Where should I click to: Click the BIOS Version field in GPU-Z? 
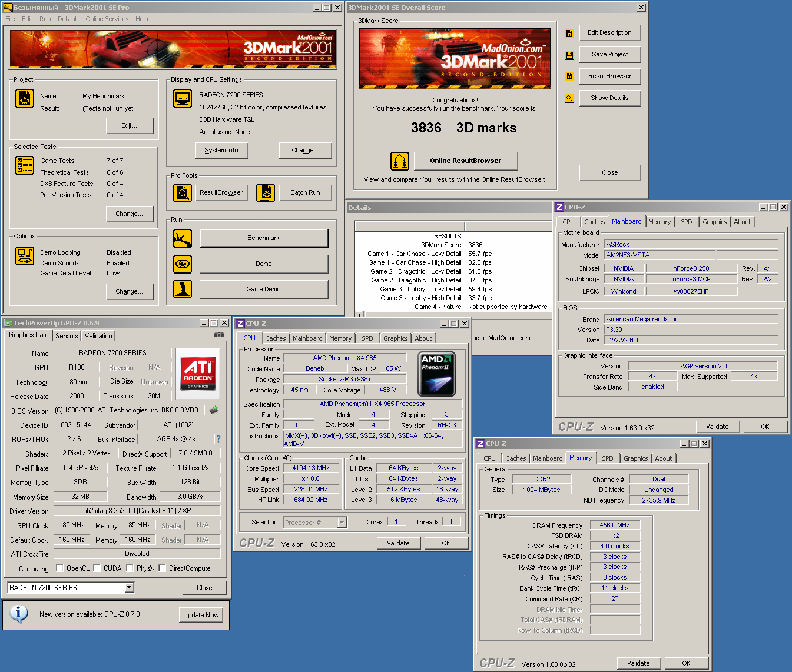129,410
